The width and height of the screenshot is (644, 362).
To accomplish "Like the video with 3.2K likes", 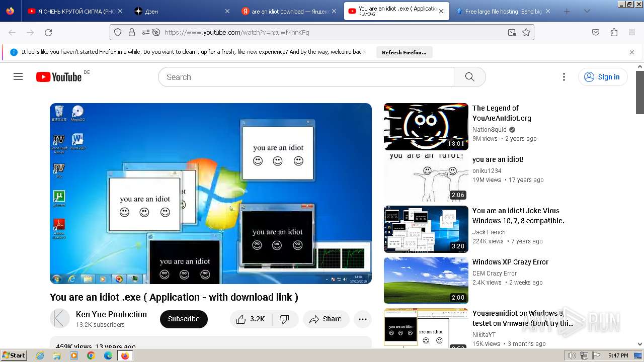I will [x=251, y=319].
